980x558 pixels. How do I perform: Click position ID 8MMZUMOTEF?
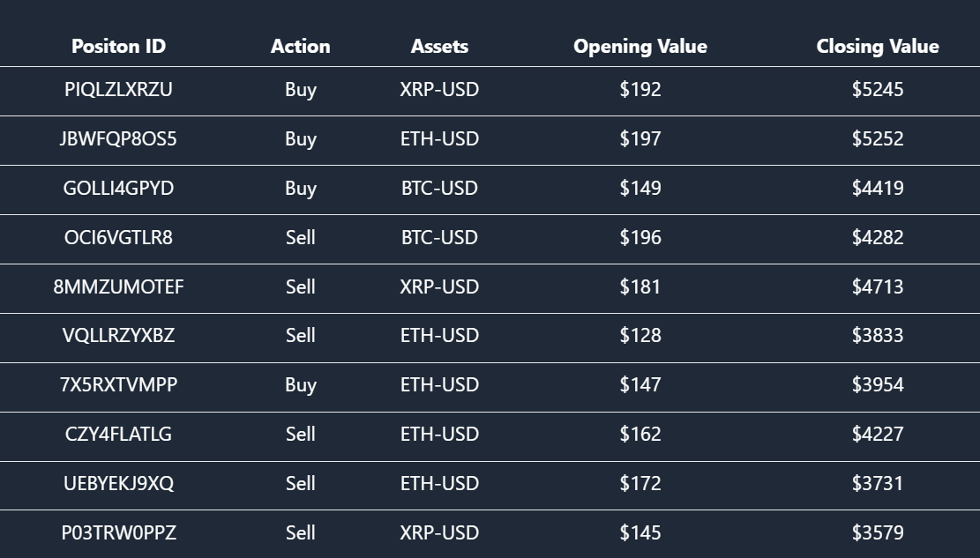tap(118, 287)
